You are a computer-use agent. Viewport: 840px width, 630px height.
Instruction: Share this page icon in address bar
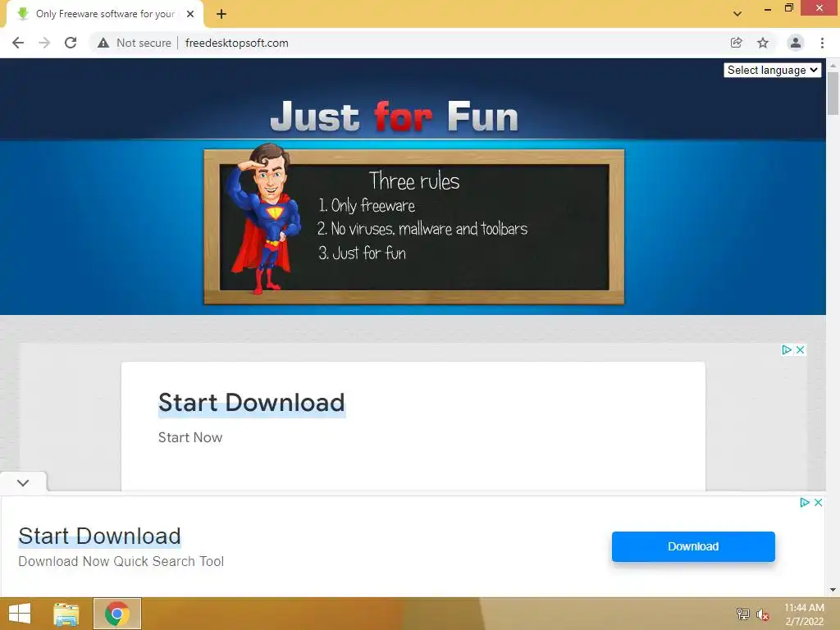click(736, 43)
